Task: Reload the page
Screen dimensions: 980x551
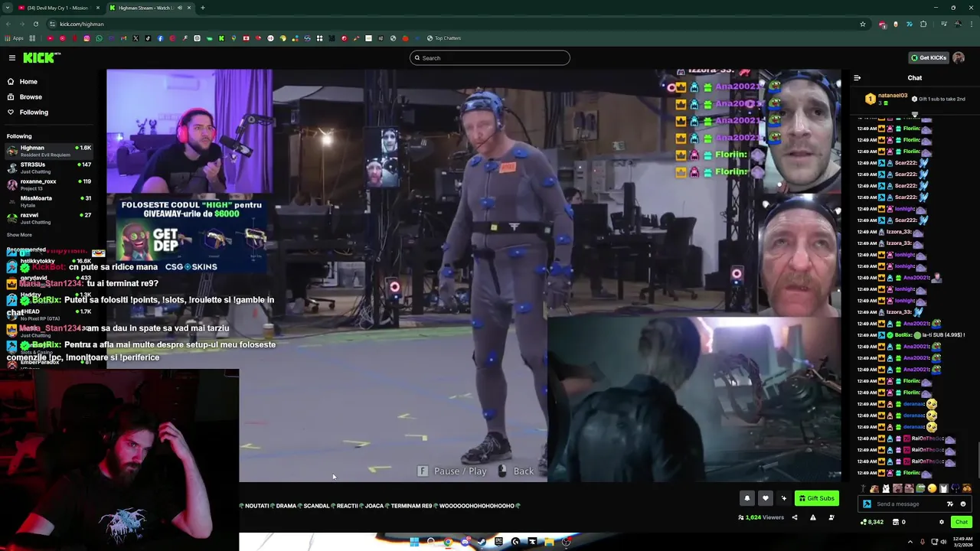Action: coord(35,24)
